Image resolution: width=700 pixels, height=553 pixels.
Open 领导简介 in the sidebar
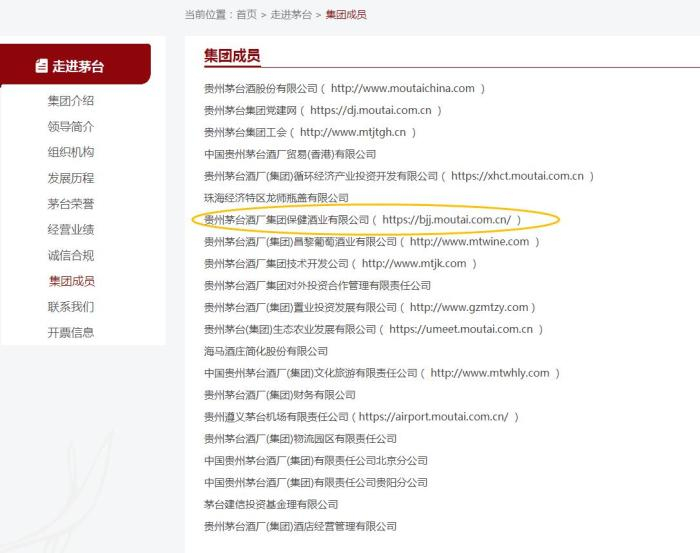pyautogui.click(x=71, y=127)
